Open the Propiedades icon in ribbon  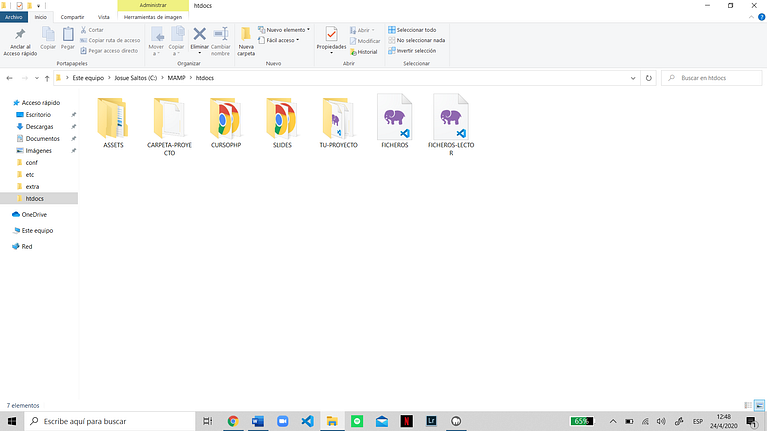331,35
